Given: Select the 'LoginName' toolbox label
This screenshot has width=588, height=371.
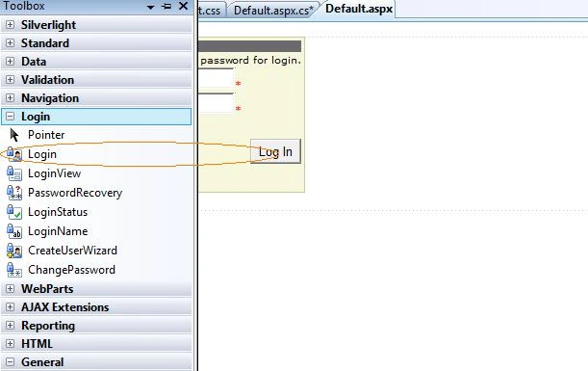Looking at the screenshot, I should 58,231.
